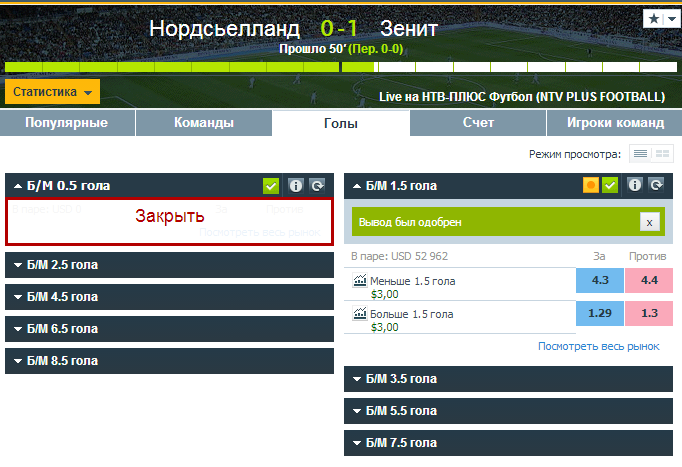682x467 pixels.
Task: Open chart icon for Больше 1.5 гола
Action: 360,313
